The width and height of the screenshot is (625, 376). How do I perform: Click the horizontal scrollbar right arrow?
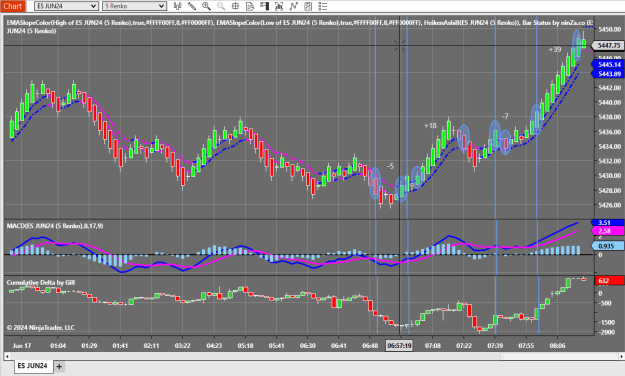click(x=622, y=356)
